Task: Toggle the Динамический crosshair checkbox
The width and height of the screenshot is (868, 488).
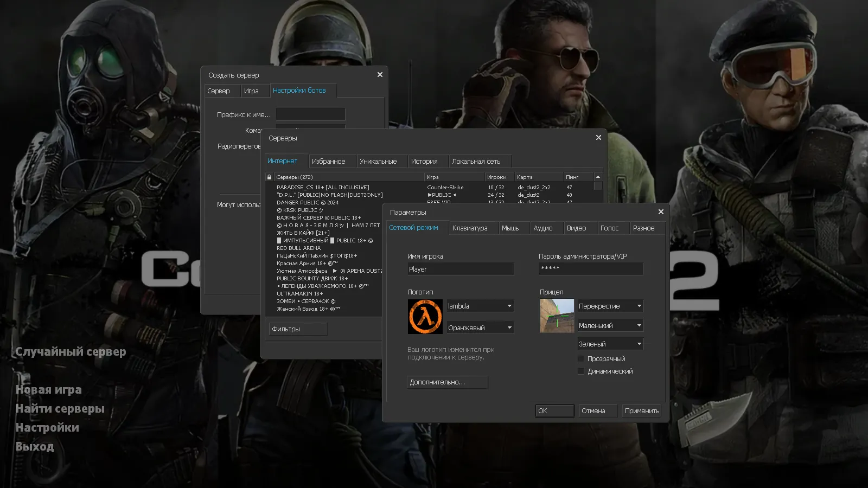Action: coord(581,371)
